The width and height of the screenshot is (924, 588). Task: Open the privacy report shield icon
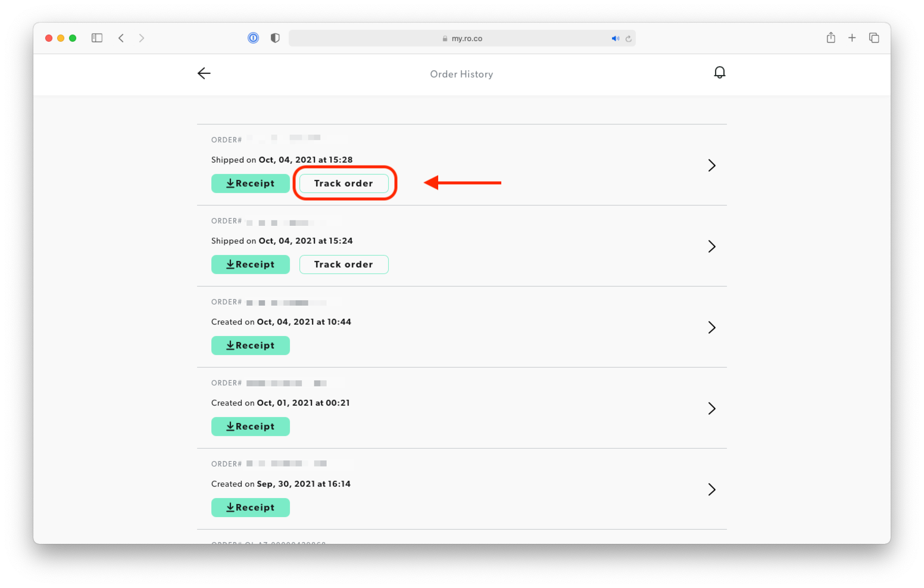275,38
